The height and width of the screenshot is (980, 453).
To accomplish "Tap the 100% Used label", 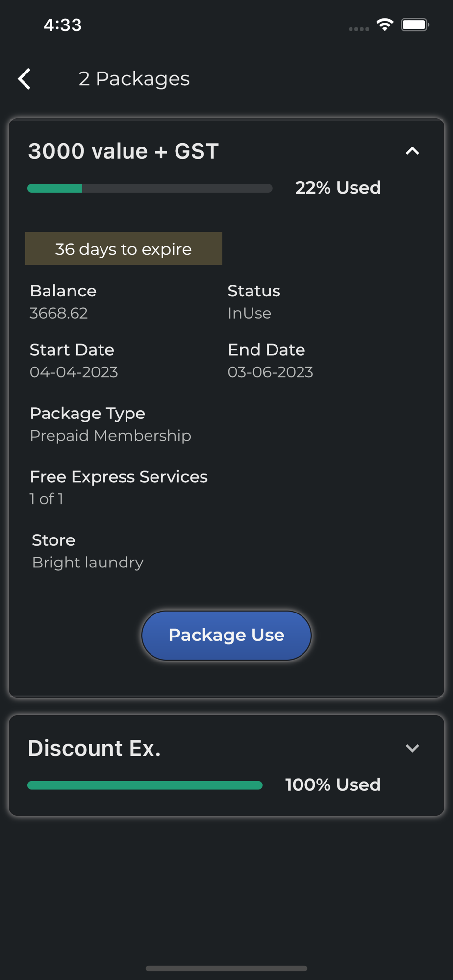I will click(x=333, y=785).
